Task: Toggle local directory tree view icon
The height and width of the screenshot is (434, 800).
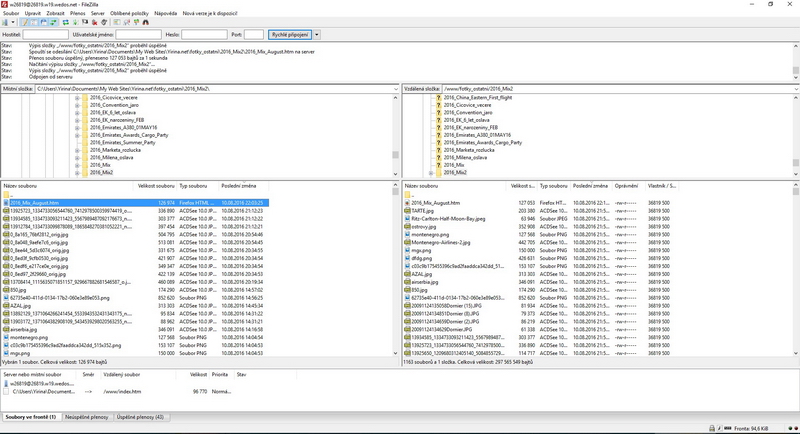Action: [35, 20]
